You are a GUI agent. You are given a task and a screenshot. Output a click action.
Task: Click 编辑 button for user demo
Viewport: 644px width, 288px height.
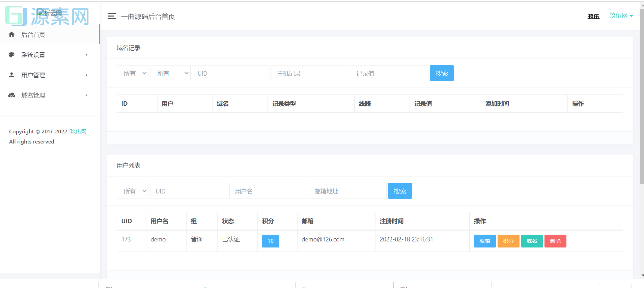(485, 241)
